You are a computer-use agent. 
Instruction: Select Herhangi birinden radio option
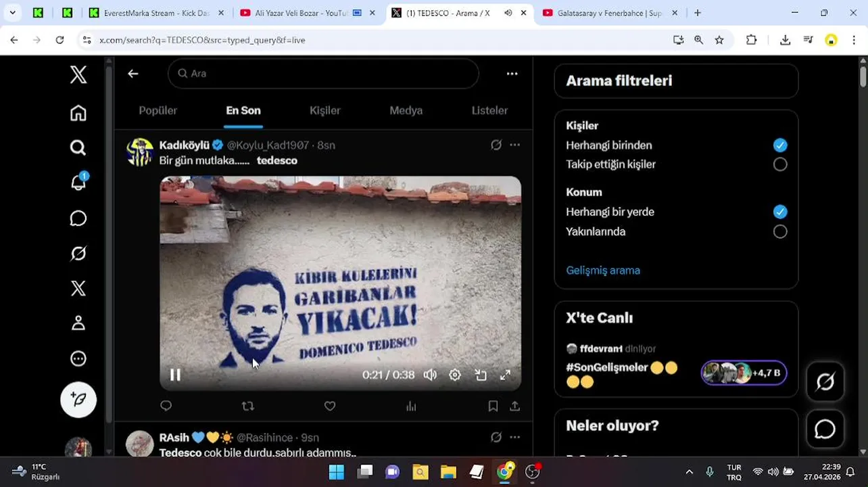tap(780, 145)
